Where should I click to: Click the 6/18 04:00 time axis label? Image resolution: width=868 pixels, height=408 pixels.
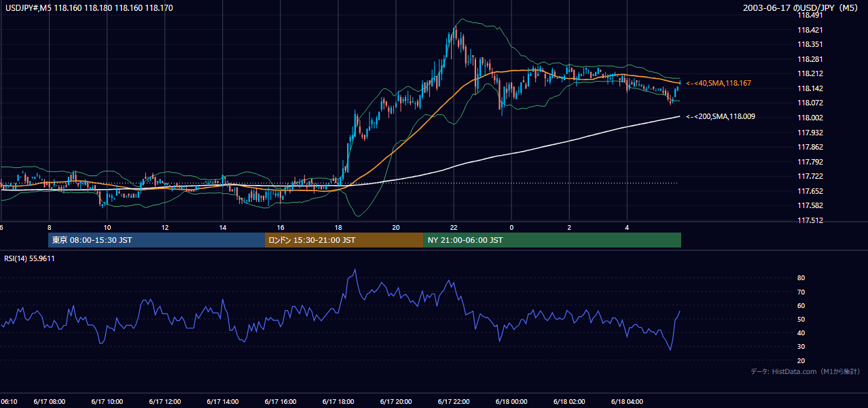coord(627,401)
